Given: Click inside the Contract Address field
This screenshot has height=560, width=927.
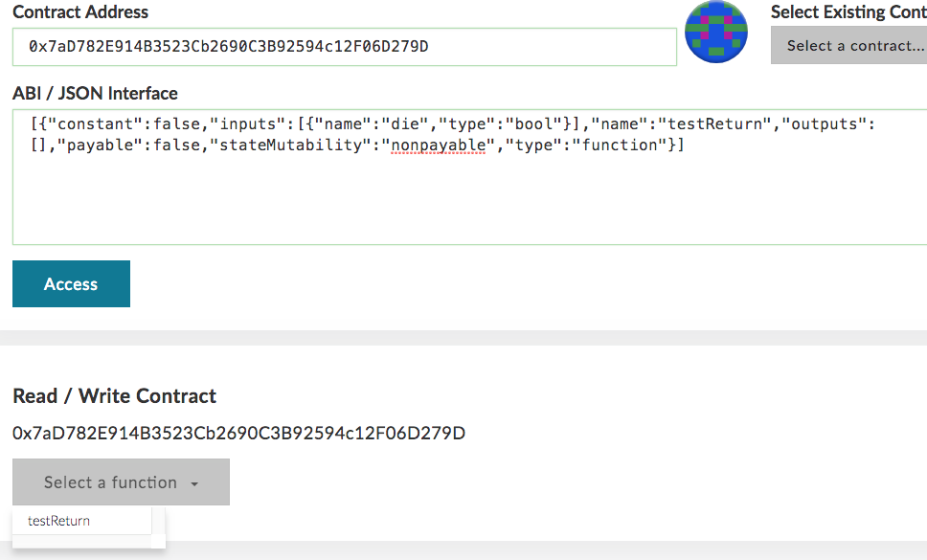Looking at the screenshot, I should pos(345,46).
